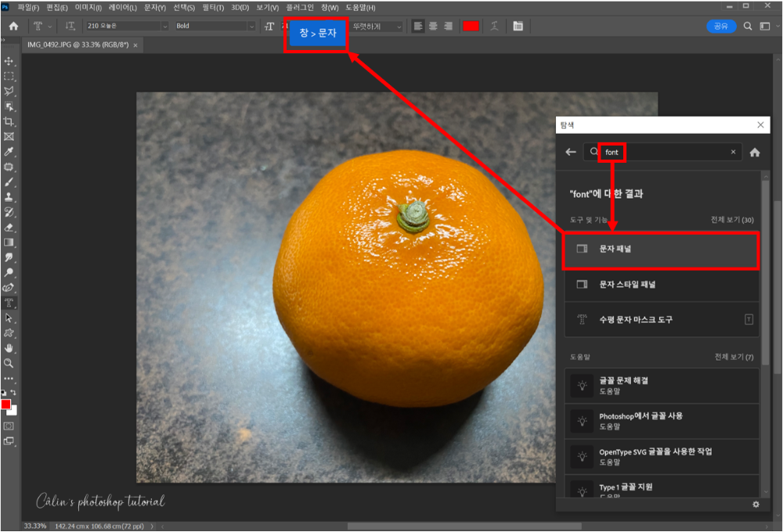Image resolution: width=783 pixels, height=532 pixels.
Task: Select the Horizontal Type tool in toolbar
Action: coord(9,303)
